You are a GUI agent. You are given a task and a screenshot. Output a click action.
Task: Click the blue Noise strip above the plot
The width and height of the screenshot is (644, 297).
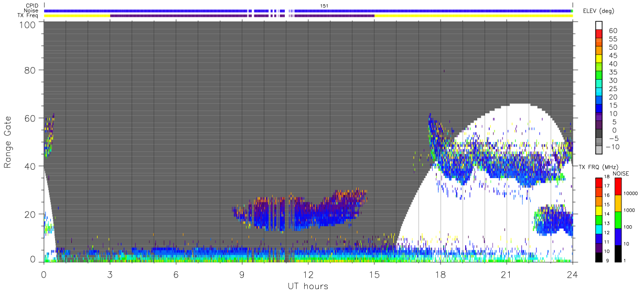pos(308,10)
